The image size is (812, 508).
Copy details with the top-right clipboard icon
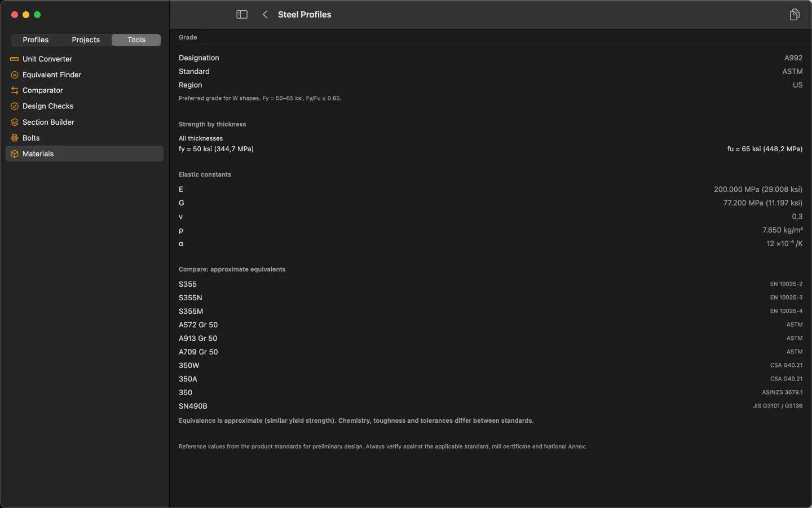coord(795,15)
